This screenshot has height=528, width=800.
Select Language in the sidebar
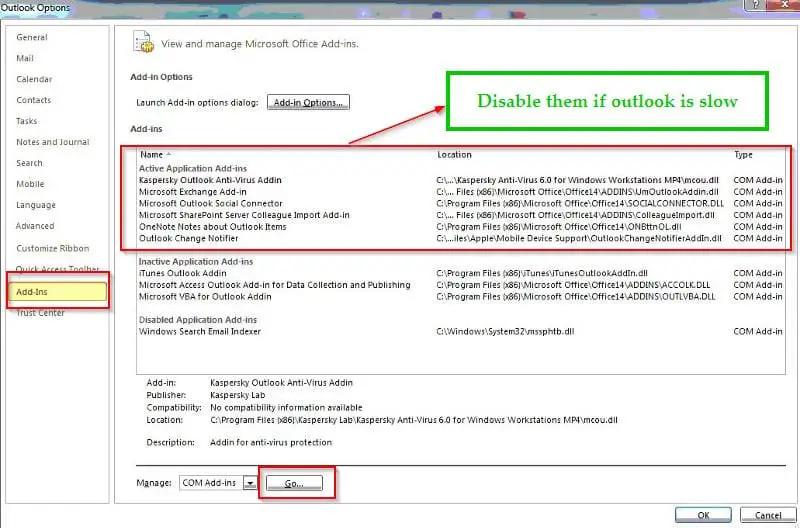coord(36,205)
